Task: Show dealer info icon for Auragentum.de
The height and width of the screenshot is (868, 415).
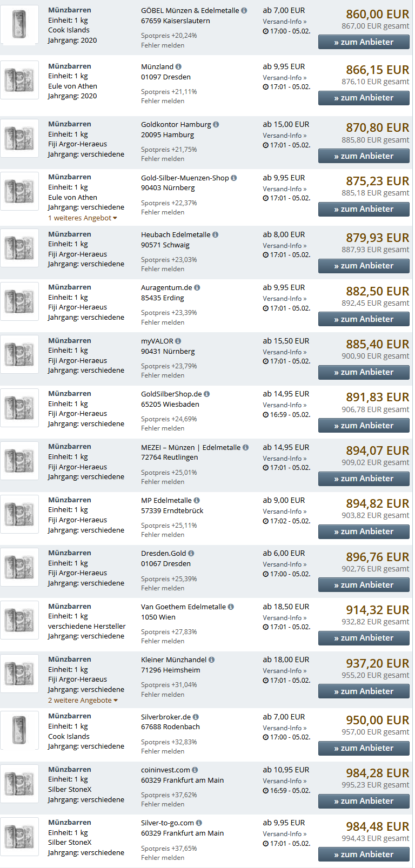Action: tap(197, 288)
